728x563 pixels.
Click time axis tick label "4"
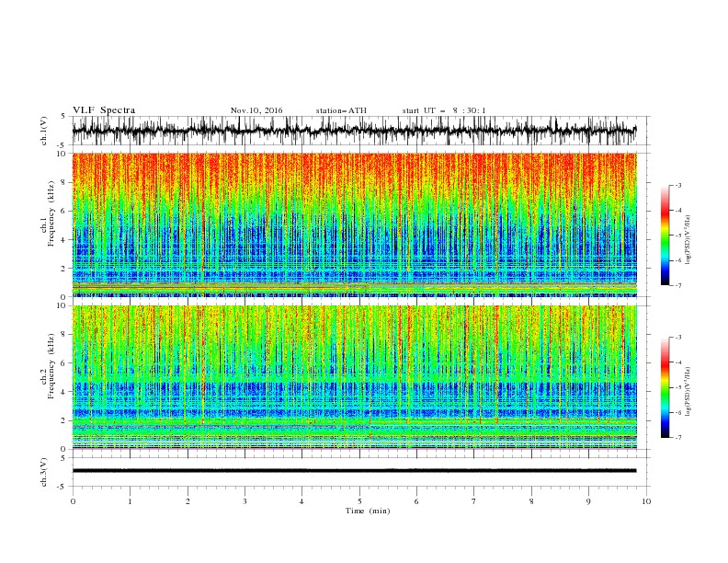(301, 501)
